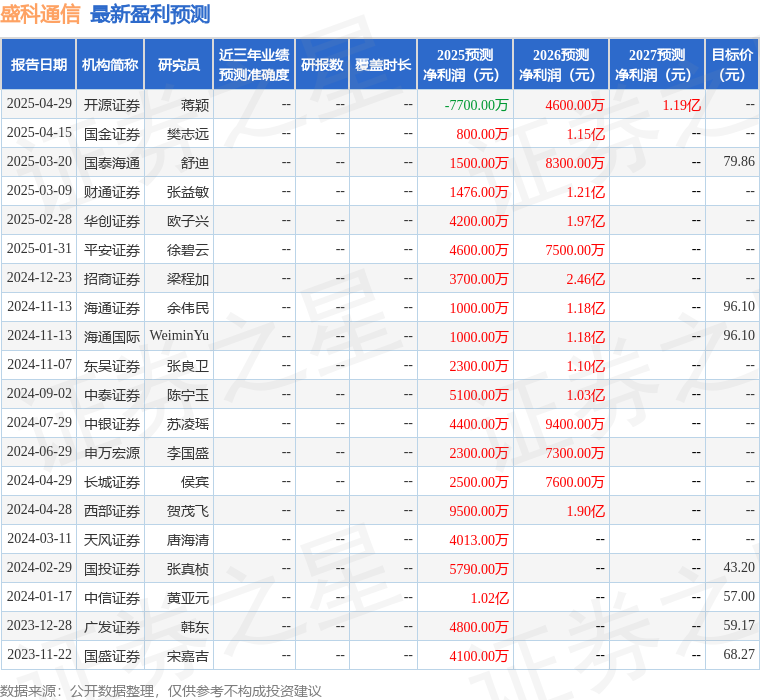Viewport: 760px width, 700px height.
Task: Select the 近三年业绩预测准确度 column header
Action: tap(254, 64)
